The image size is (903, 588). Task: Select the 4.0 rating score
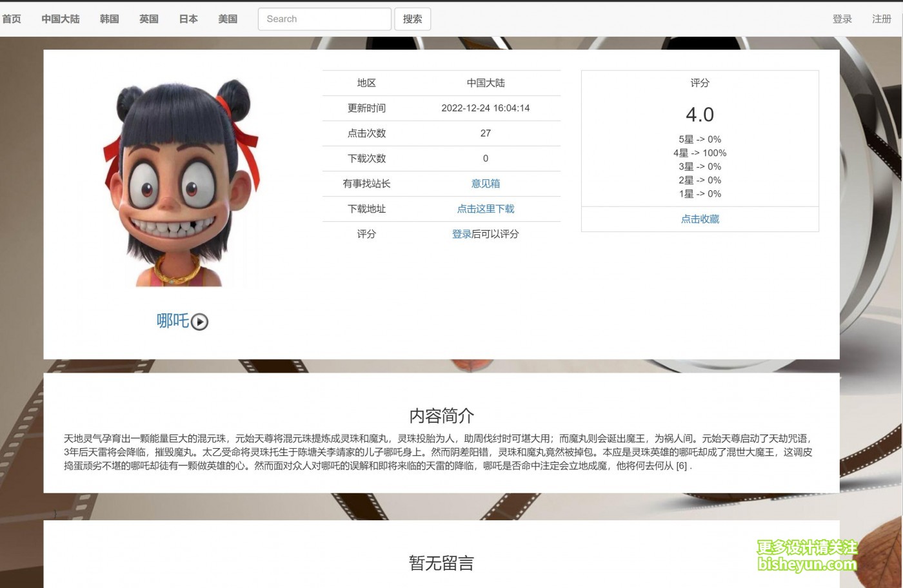point(700,115)
